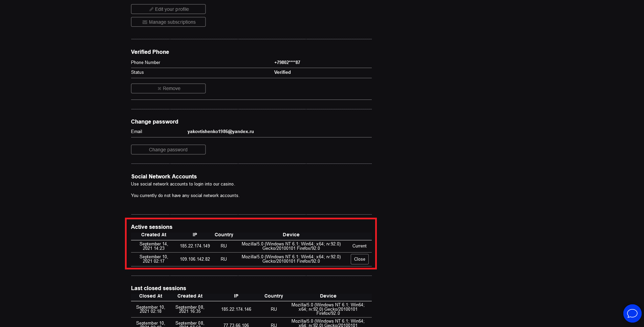
Task: Click the Verified status value
Action: tap(282, 72)
